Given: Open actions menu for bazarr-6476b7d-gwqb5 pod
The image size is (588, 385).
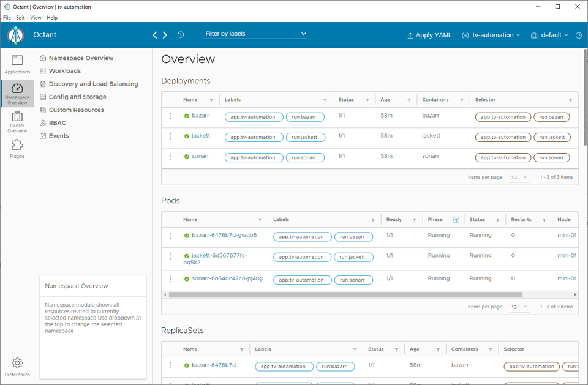Looking at the screenshot, I should pyautogui.click(x=170, y=236).
